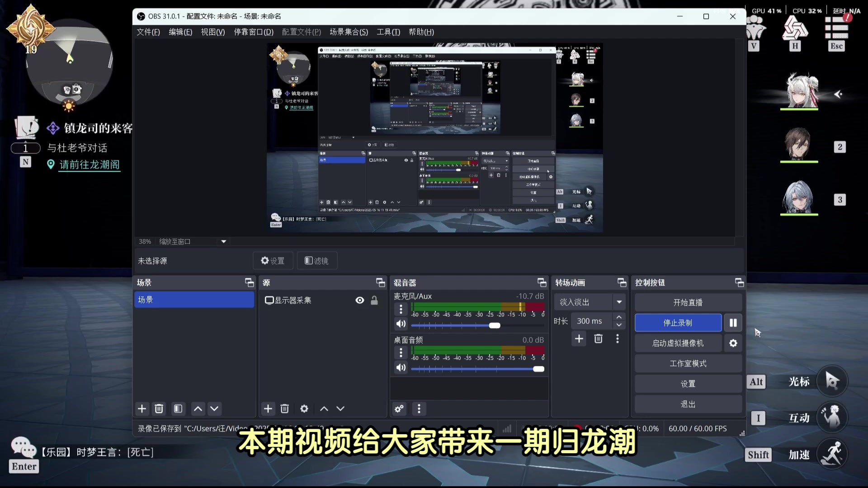This screenshot has height=488, width=868.
Task: Move scene down arrow in Scenes panel
Action: click(214, 409)
